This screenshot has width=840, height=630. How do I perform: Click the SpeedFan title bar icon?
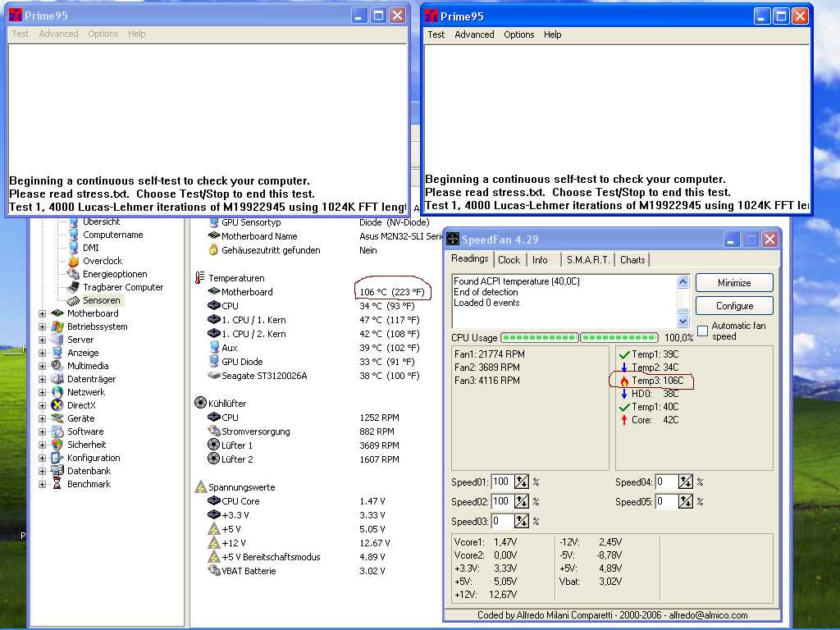click(453, 239)
